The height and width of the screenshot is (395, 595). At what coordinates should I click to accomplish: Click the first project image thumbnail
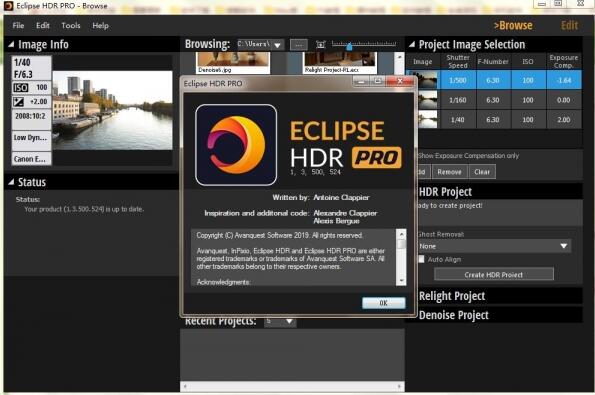(427, 80)
